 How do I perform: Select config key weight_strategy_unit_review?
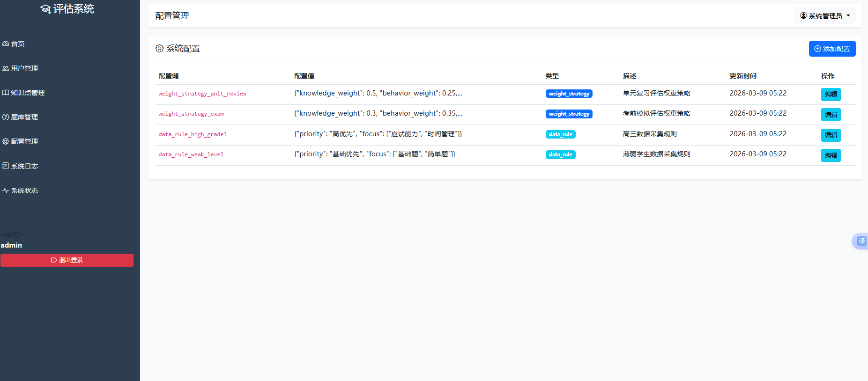[x=202, y=94]
